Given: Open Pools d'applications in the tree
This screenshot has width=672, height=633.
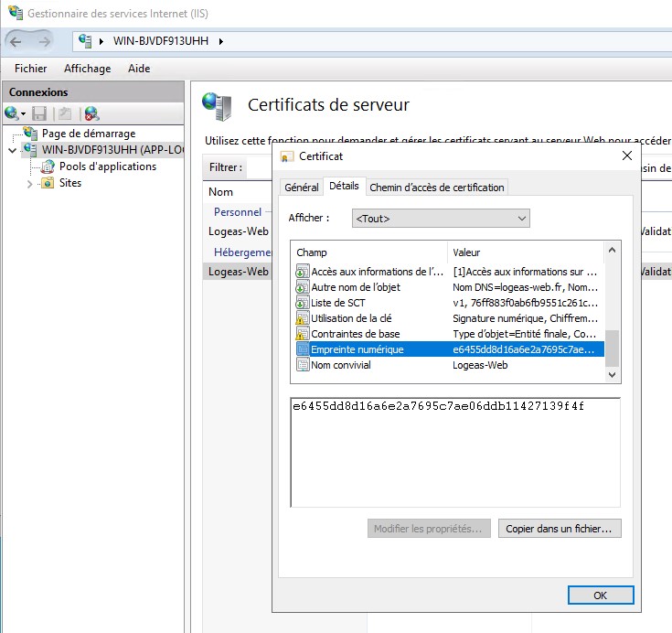Looking at the screenshot, I should coord(107,166).
